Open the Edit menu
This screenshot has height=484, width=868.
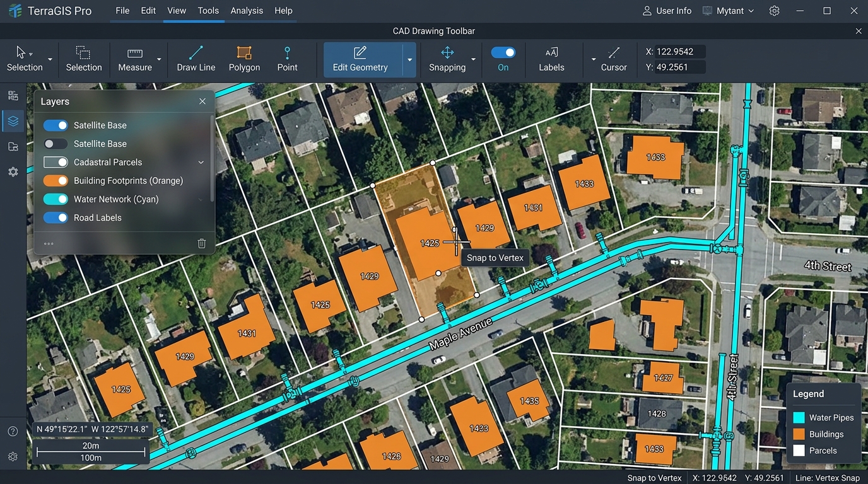tap(148, 11)
